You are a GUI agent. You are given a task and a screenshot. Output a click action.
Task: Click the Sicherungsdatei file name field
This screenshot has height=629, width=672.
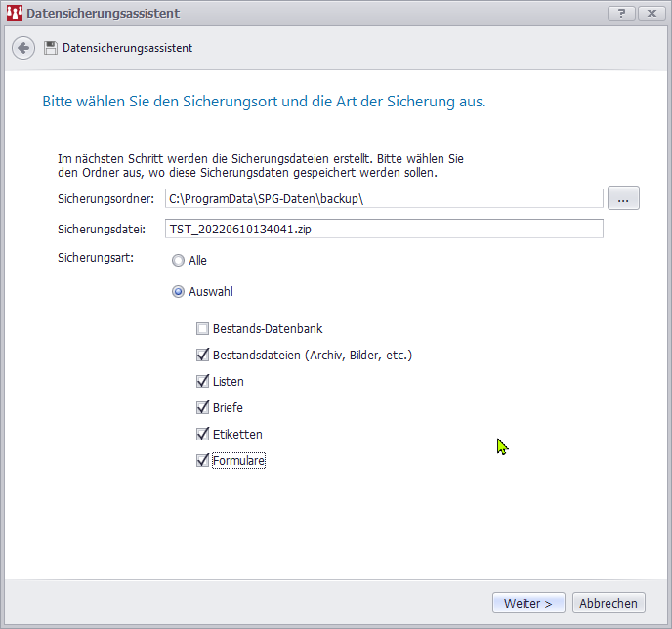[382, 229]
